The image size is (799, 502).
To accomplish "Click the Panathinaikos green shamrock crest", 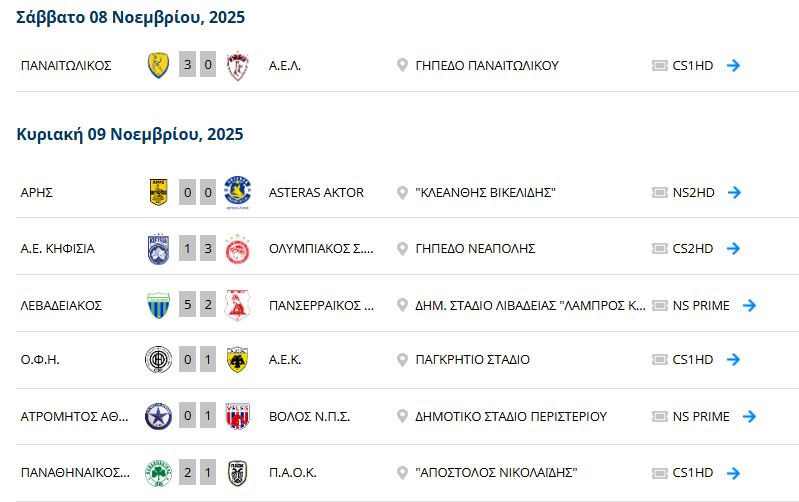I will tap(158, 473).
